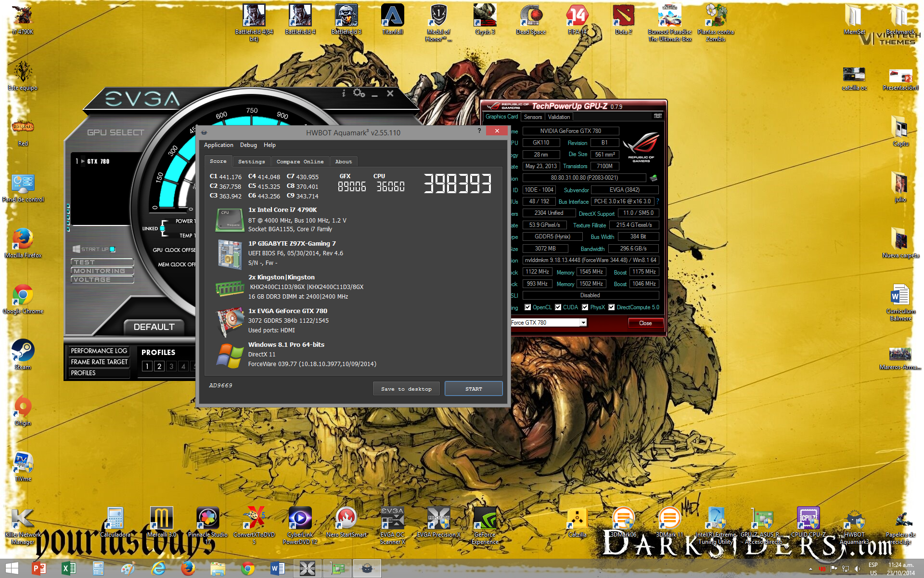Open FRAME RATE TARGET in EVGA Precision
924x578 pixels.
click(x=99, y=362)
